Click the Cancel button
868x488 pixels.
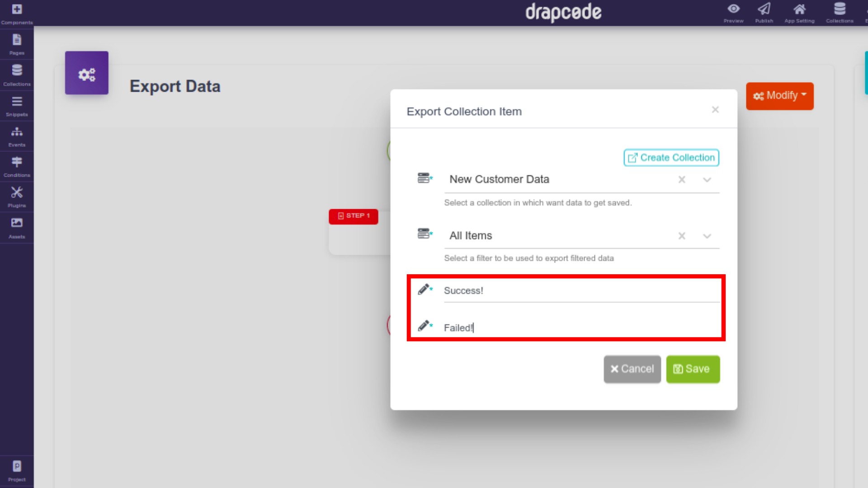pos(632,369)
